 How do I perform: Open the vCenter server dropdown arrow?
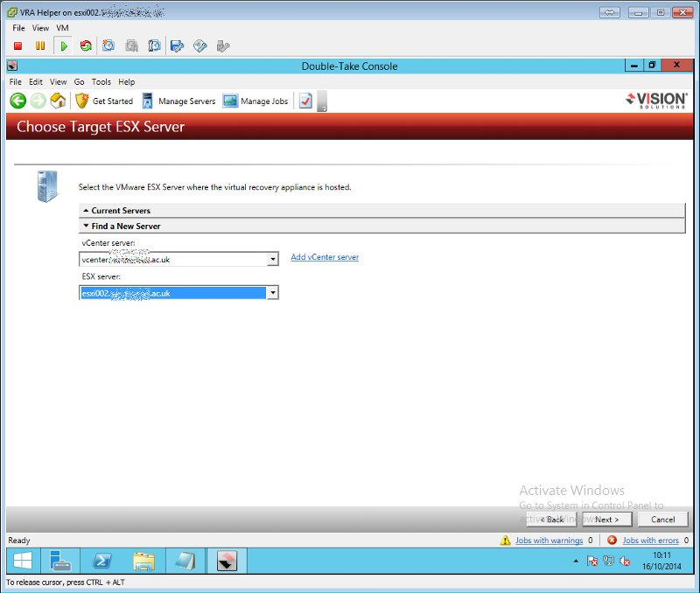[273, 259]
